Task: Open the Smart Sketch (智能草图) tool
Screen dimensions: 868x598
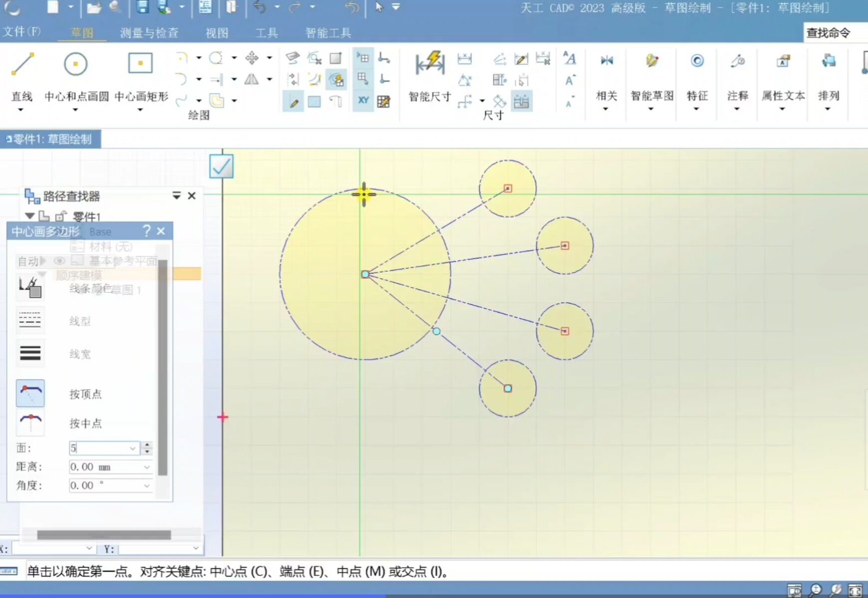Action: point(652,61)
